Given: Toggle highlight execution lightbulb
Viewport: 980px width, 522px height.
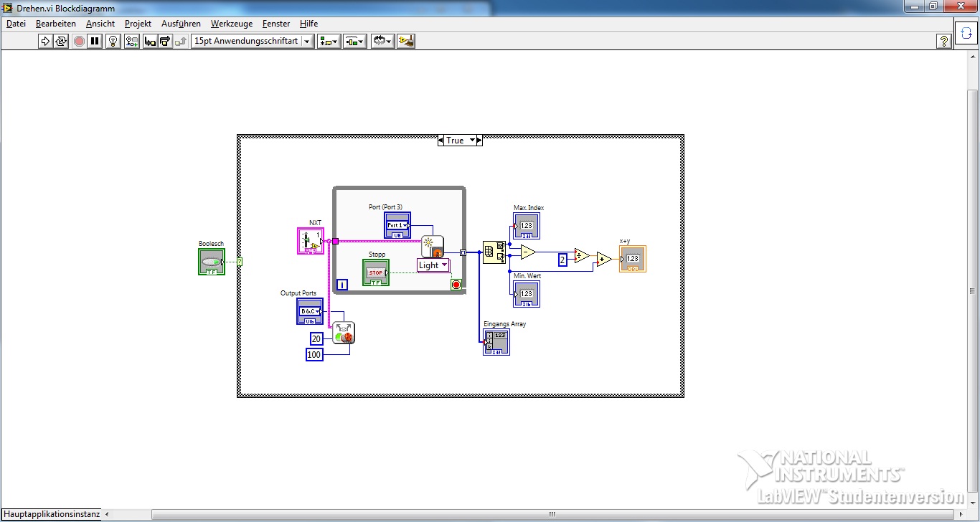Looking at the screenshot, I should tap(113, 41).
